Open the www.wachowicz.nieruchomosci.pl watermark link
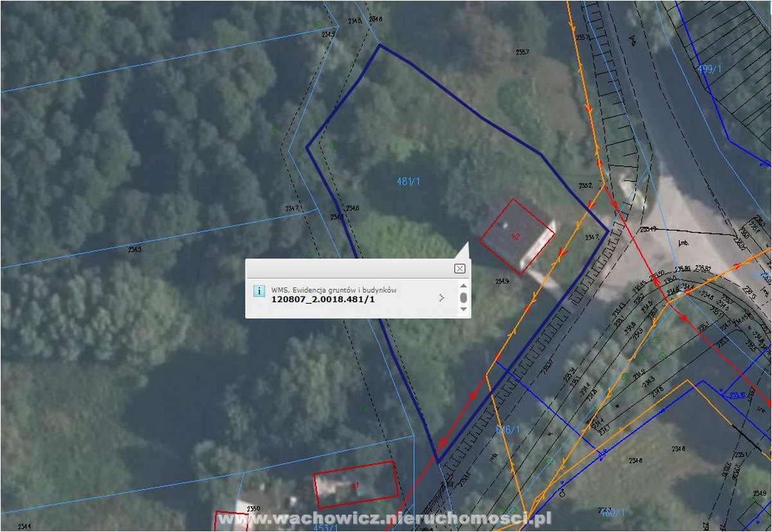The image size is (772, 532). click(x=385, y=518)
